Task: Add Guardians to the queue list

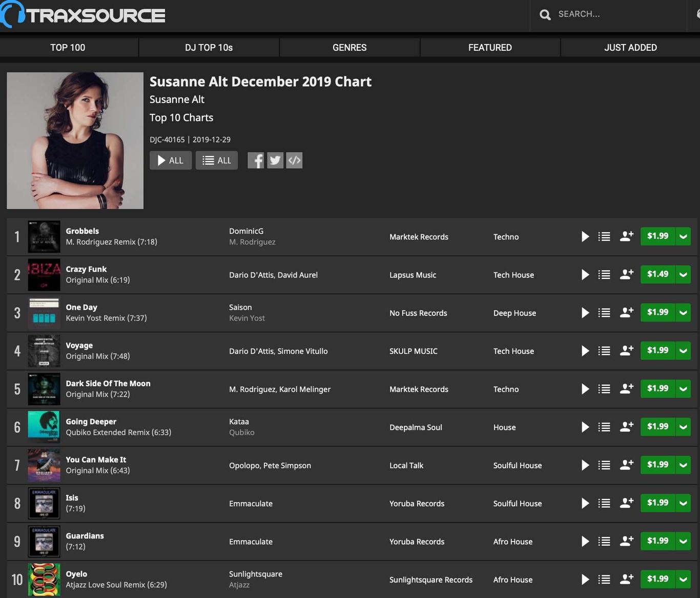Action: point(604,541)
